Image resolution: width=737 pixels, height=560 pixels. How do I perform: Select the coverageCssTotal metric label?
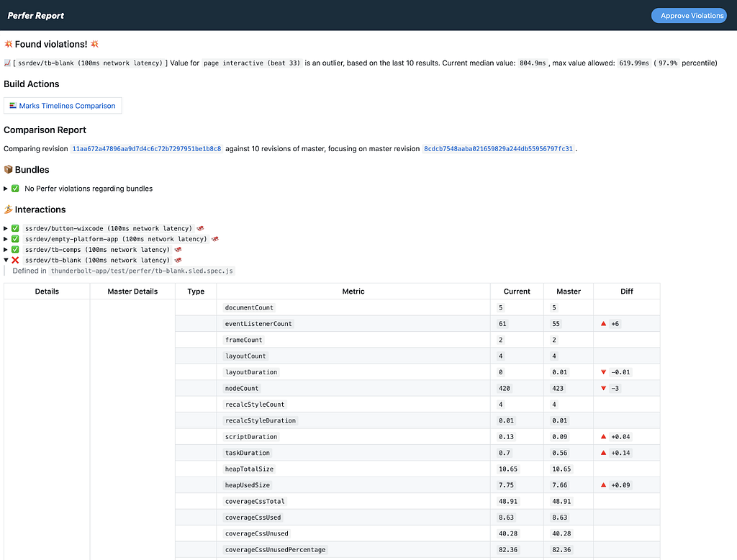(255, 501)
